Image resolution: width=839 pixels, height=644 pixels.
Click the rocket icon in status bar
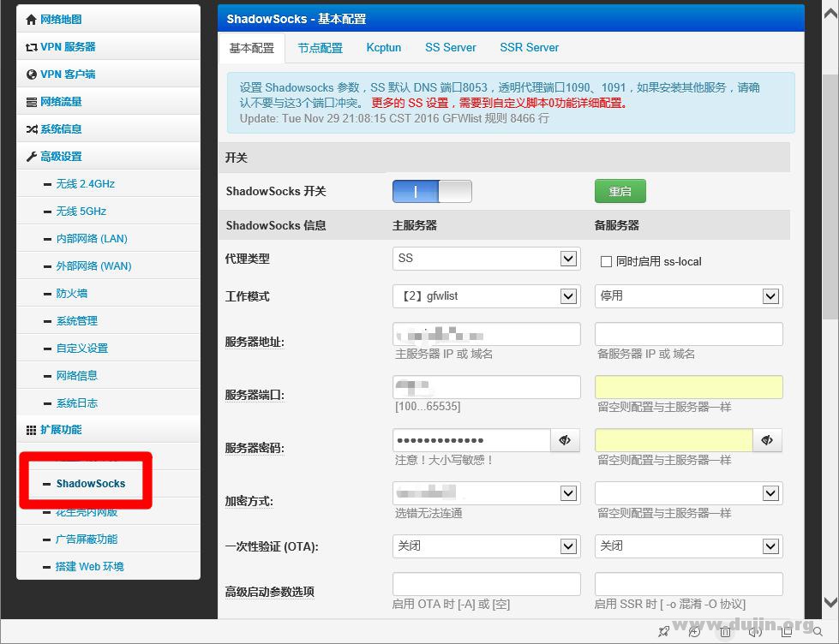pos(664,631)
